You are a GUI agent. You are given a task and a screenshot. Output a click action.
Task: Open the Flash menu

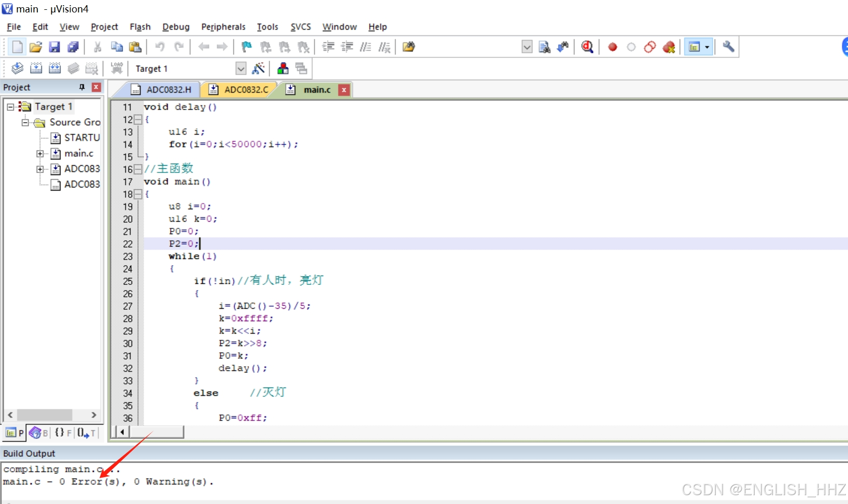[140, 27]
